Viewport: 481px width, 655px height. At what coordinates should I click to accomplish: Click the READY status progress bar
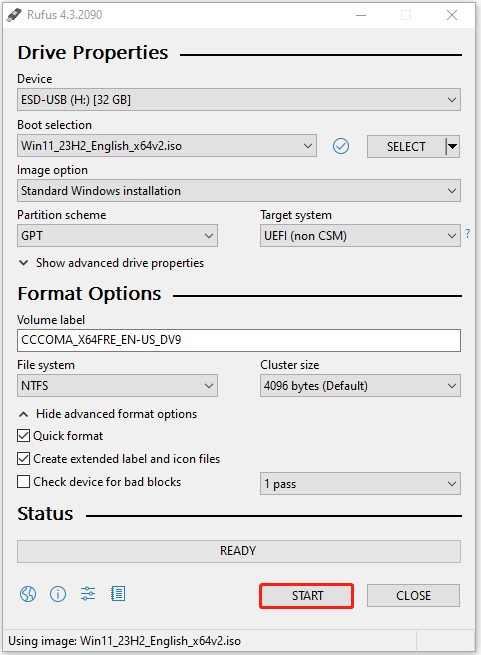239,551
